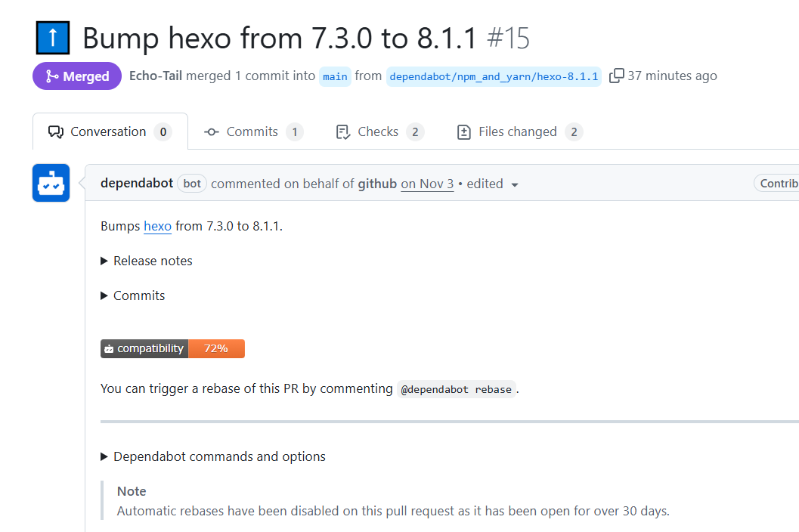
Task: Open the Files changed tab
Action: pyautogui.click(x=518, y=132)
